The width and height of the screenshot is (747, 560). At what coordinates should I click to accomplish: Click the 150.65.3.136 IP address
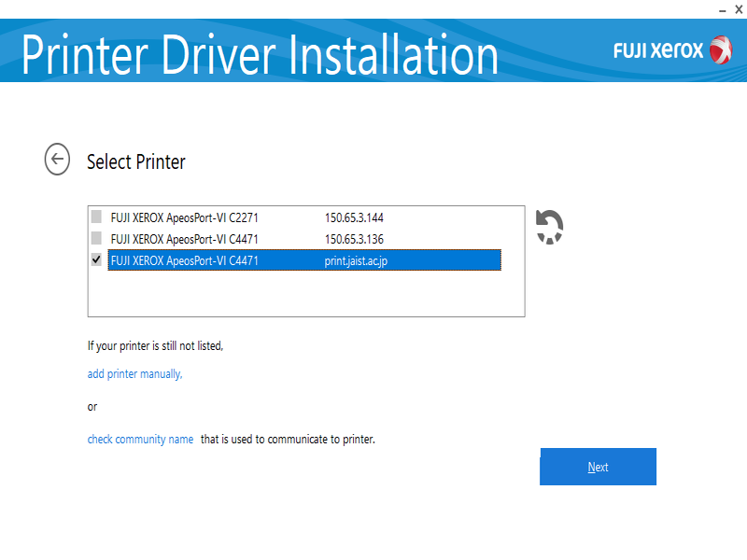[x=354, y=239]
